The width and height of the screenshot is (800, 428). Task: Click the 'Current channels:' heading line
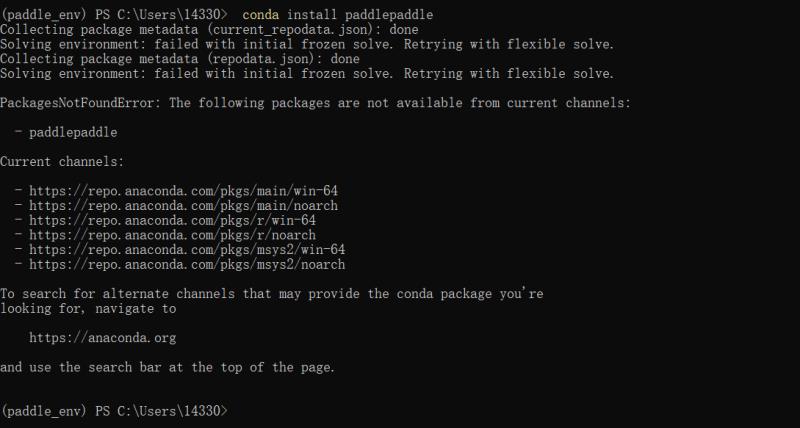[x=62, y=162]
